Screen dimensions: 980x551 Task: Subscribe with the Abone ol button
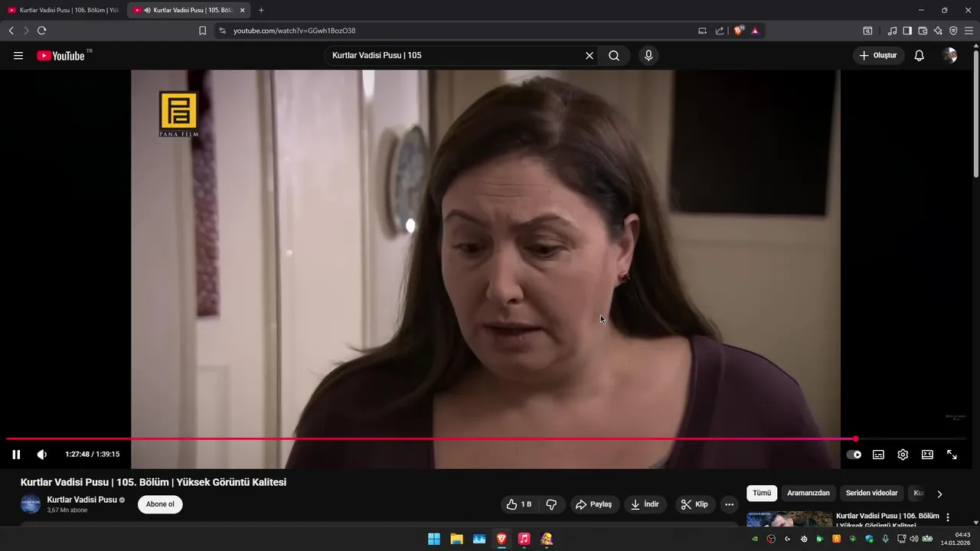[x=160, y=504]
